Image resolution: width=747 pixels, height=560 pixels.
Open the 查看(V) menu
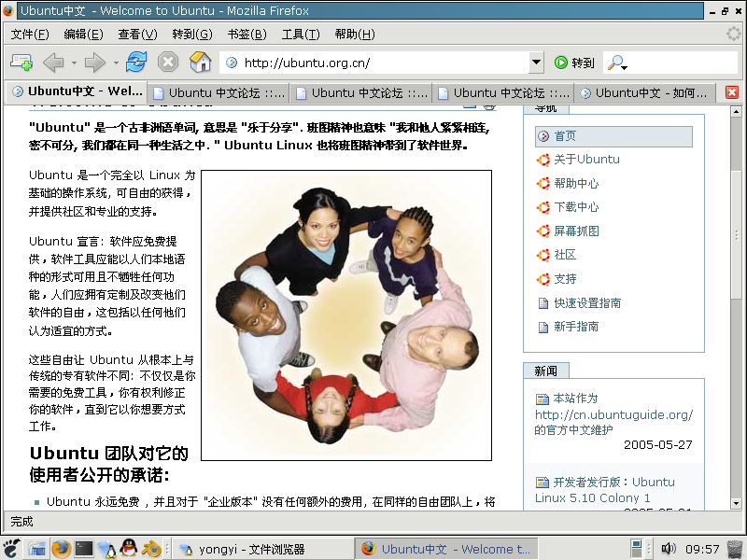[x=137, y=35]
